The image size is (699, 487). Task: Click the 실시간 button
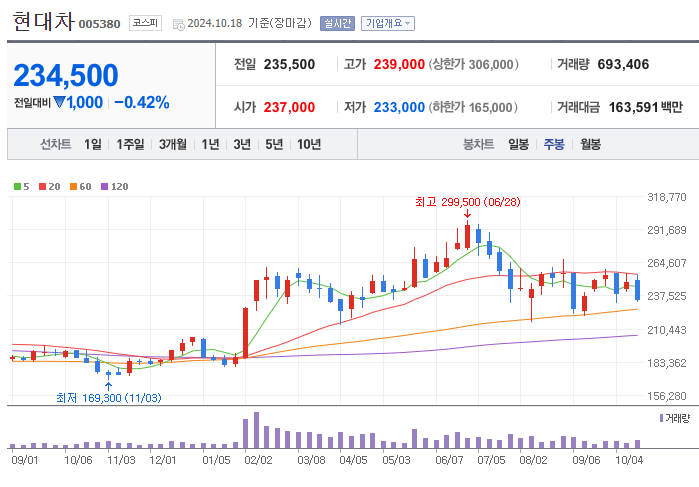pyautogui.click(x=337, y=23)
